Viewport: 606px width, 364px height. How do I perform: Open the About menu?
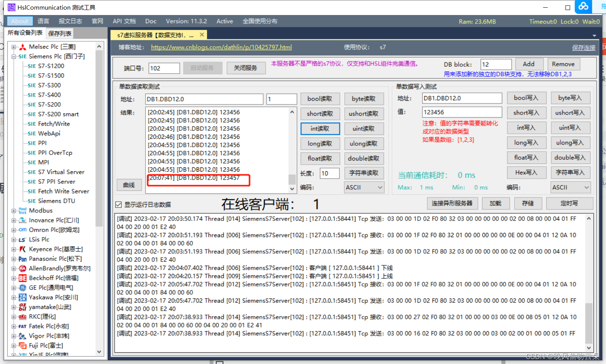point(20,21)
